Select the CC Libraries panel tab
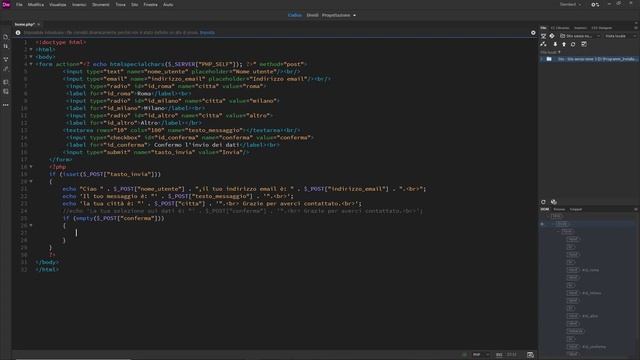 [x=560, y=28]
